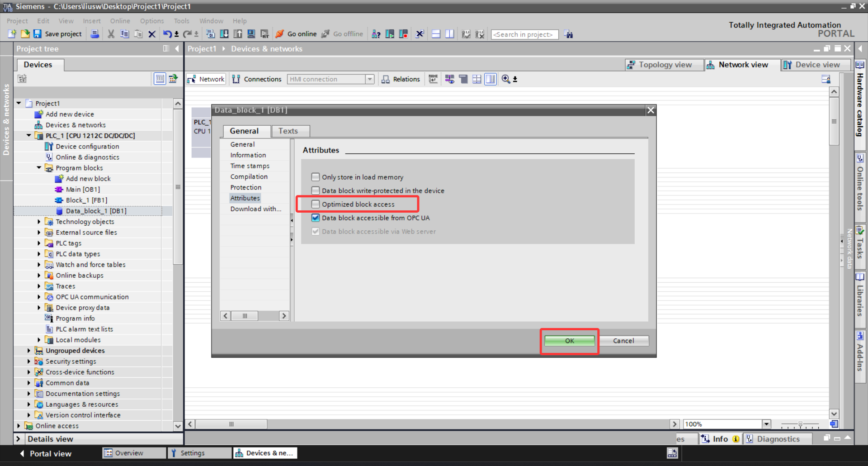Screen dimensions: 868x466
Task: Create a new project via toolbar icon
Action: click(x=12, y=34)
